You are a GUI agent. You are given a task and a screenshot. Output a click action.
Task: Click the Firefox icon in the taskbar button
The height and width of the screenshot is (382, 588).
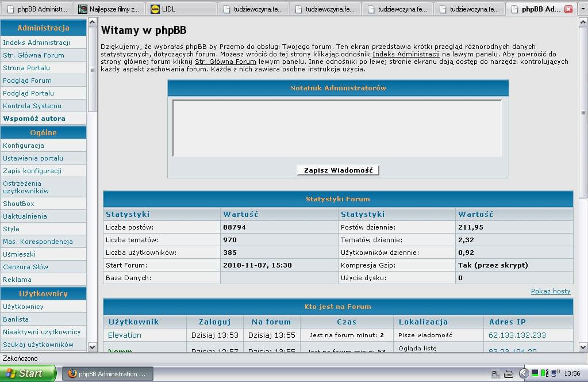point(72,373)
